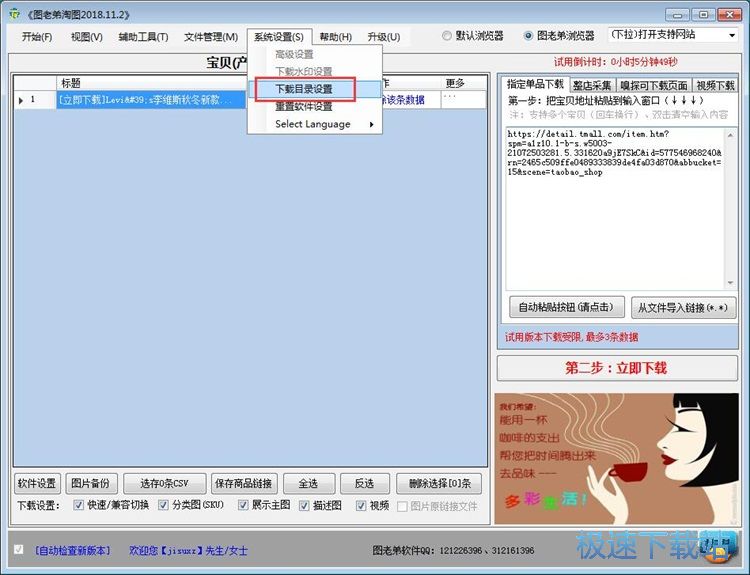Click the 图老弟软件QQ contact text
750x575 pixels.
click(x=453, y=551)
